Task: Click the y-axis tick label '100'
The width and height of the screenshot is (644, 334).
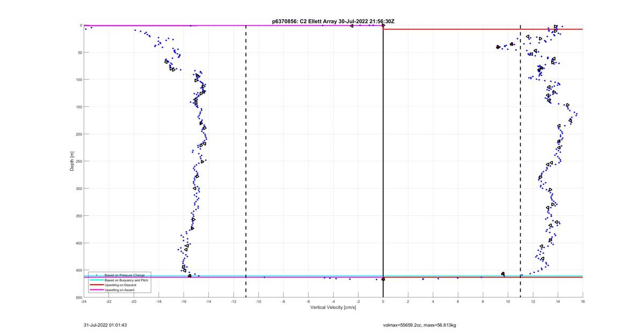Action: coord(78,79)
